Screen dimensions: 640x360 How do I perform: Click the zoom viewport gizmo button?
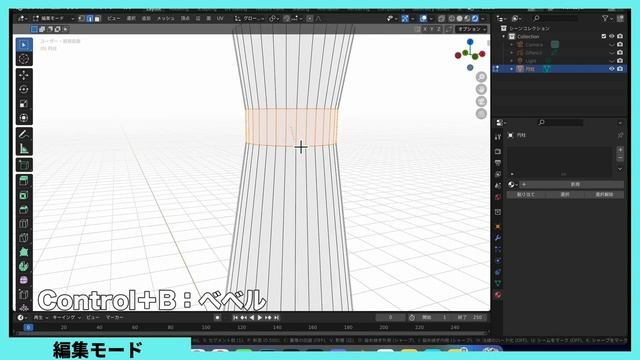[x=482, y=77]
